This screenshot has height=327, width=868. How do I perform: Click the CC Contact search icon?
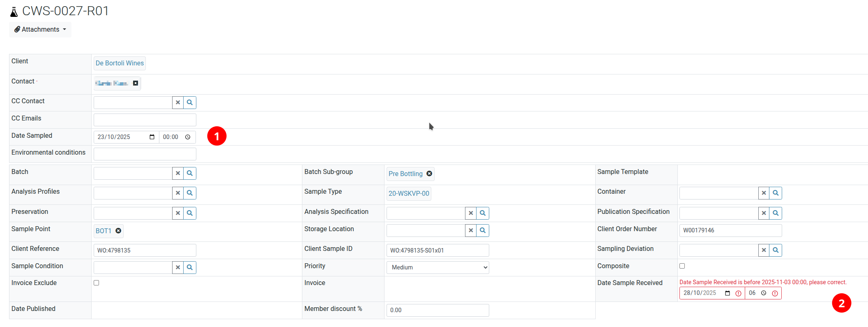[190, 102]
